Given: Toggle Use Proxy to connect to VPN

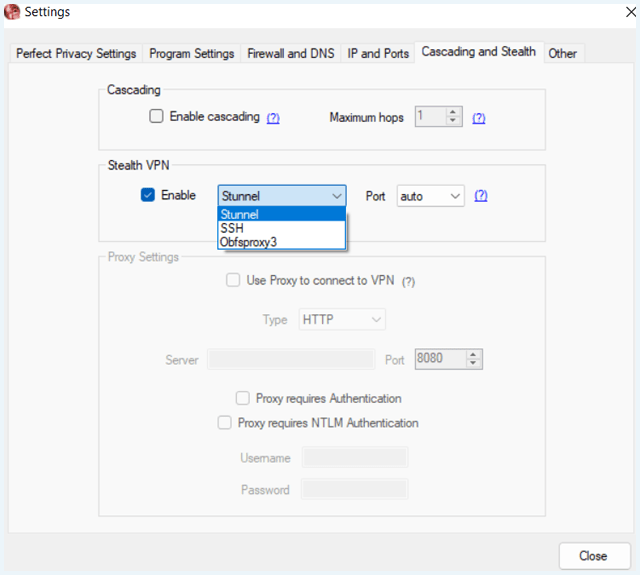Looking at the screenshot, I should (233, 280).
